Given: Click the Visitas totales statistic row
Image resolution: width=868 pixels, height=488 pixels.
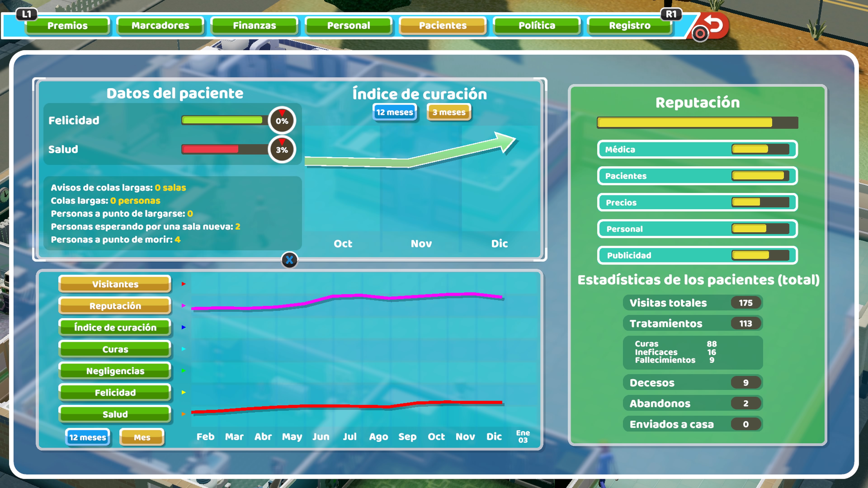Looking at the screenshot, I should (692, 303).
